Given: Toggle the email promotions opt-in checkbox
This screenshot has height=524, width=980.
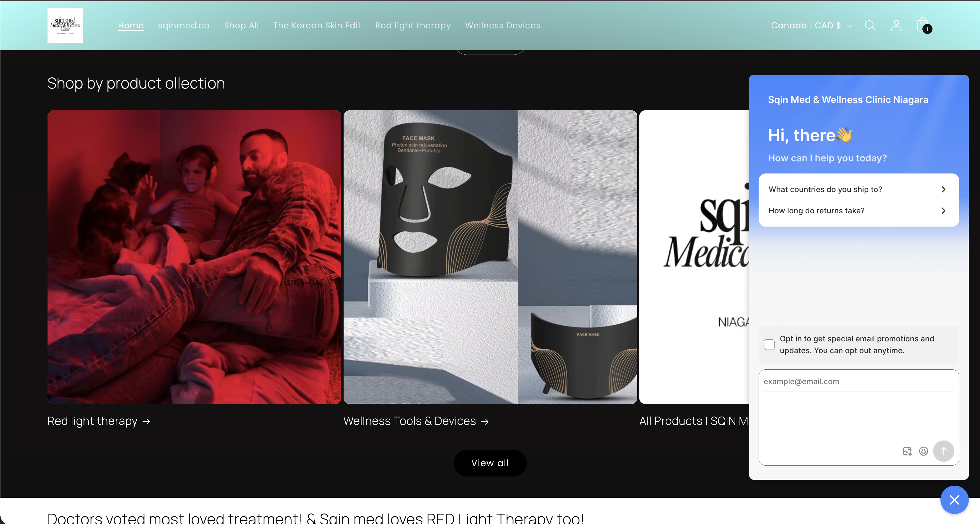Looking at the screenshot, I should click(769, 345).
